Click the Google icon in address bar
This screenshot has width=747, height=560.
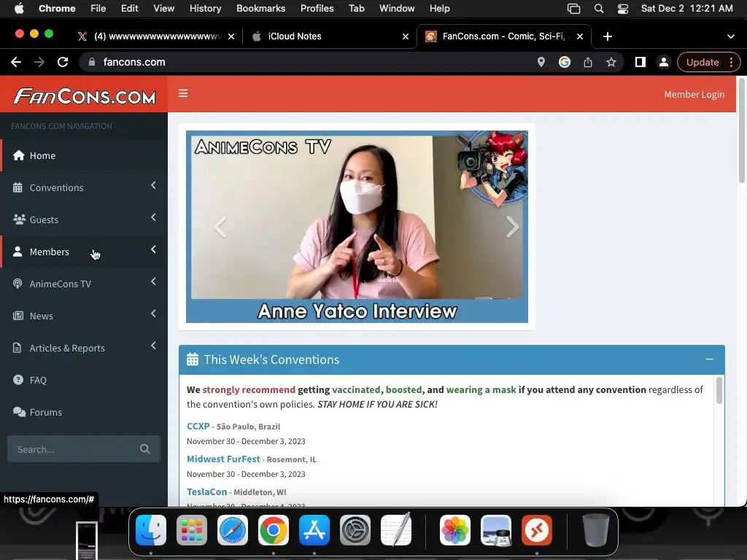565,62
